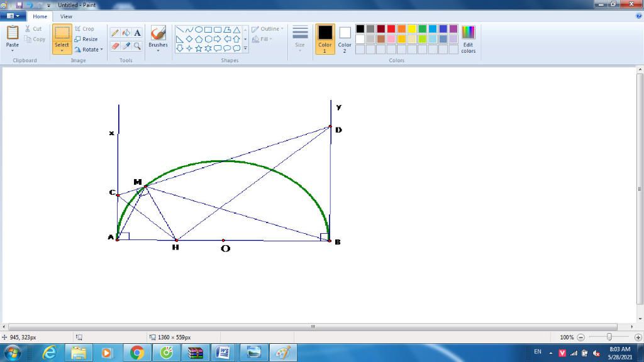Click the zoom slider handle

tap(609, 337)
